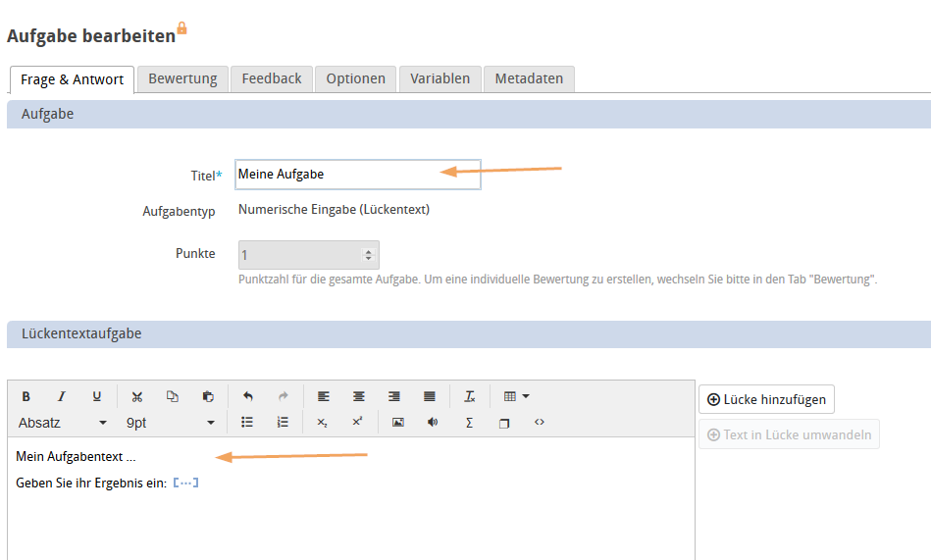Open the Absatz paragraph format dropdown
This screenshot has width=931, height=560.
click(x=63, y=423)
